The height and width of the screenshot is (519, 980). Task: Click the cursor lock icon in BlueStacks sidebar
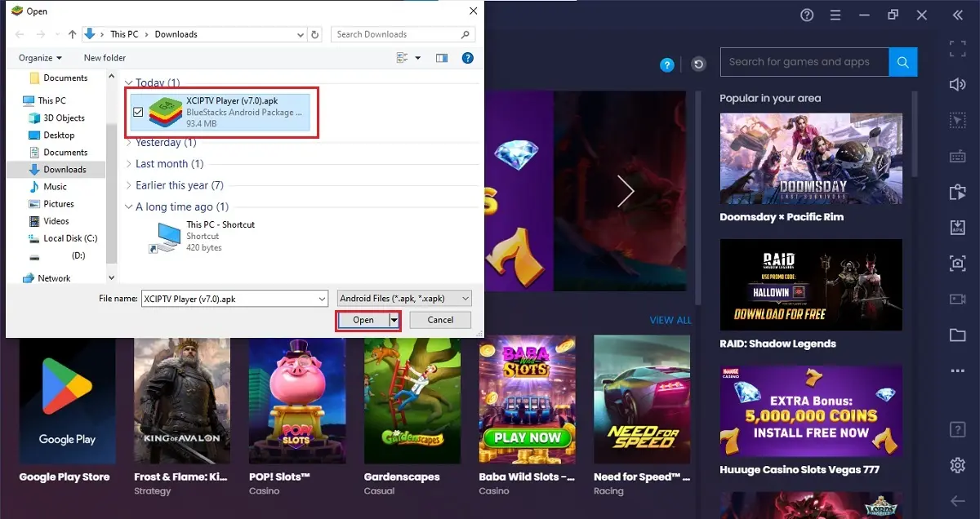click(x=957, y=121)
